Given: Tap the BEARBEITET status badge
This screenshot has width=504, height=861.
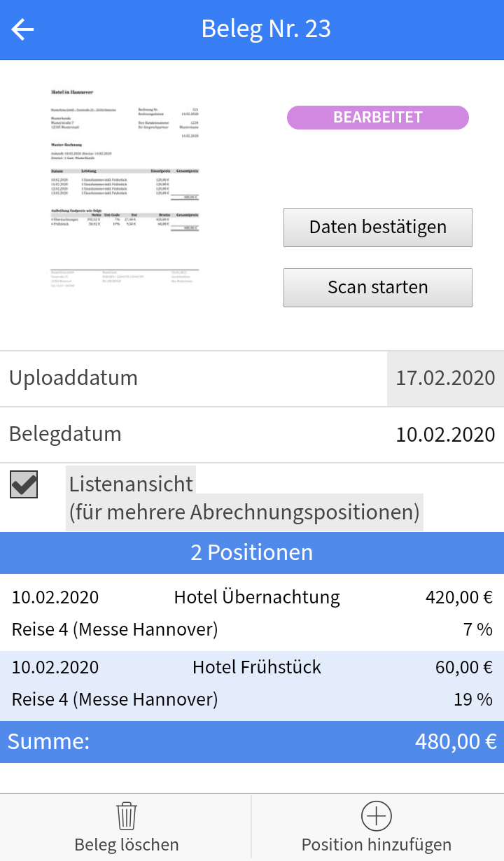Looking at the screenshot, I should [x=377, y=118].
